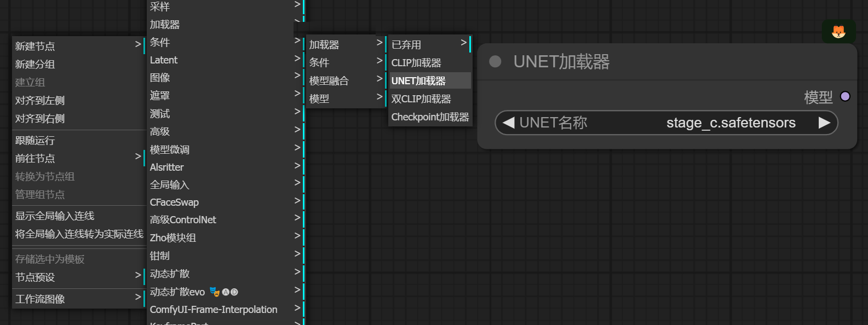The height and width of the screenshot is (325, 868).
Task: Open the stage_c.safetensors model selector
Action: (666, 123)
